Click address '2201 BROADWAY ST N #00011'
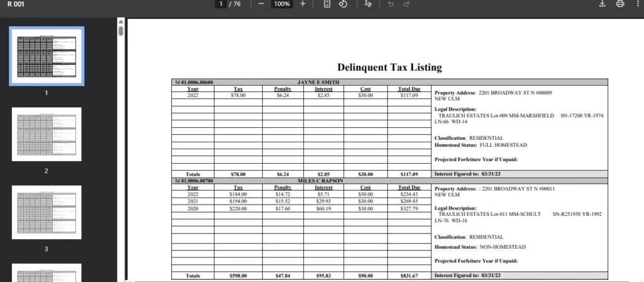 (x=518, y=189)
